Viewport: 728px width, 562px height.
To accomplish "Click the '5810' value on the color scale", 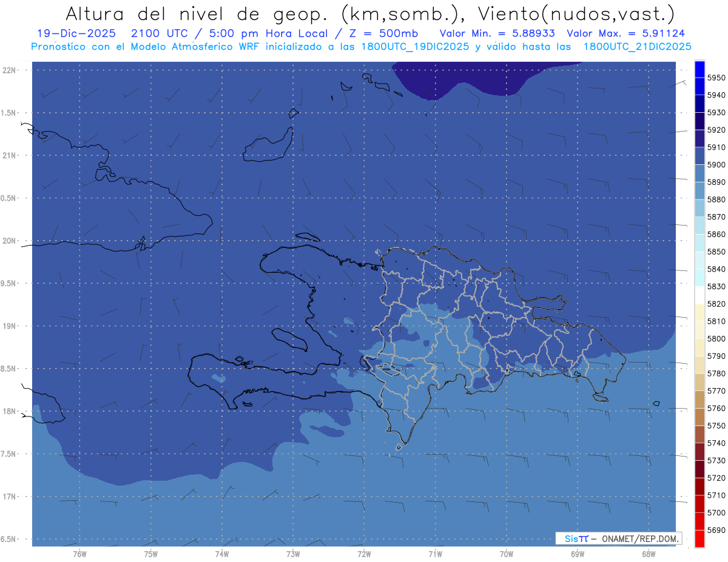I will (716, 321).
